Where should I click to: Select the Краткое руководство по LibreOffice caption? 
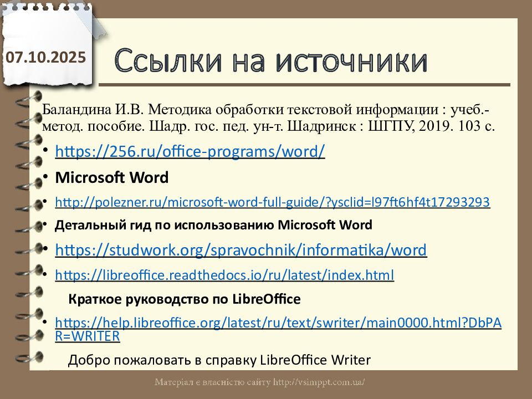[184, 299]
